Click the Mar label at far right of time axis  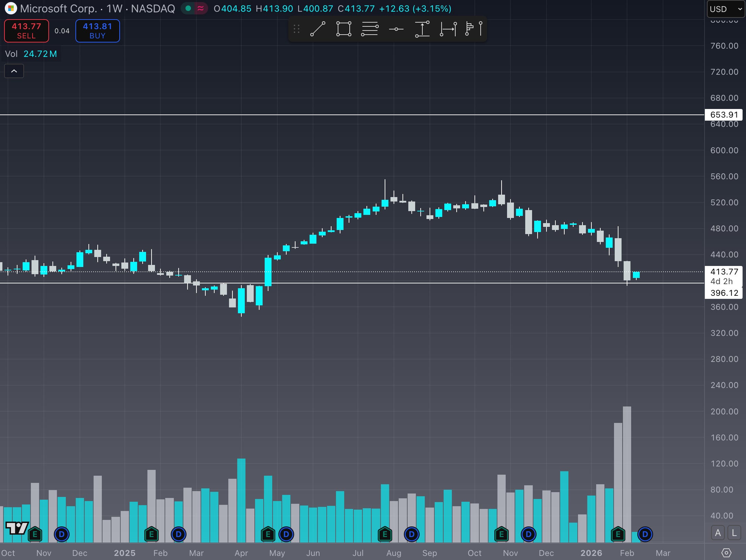(x=663, y=553)
